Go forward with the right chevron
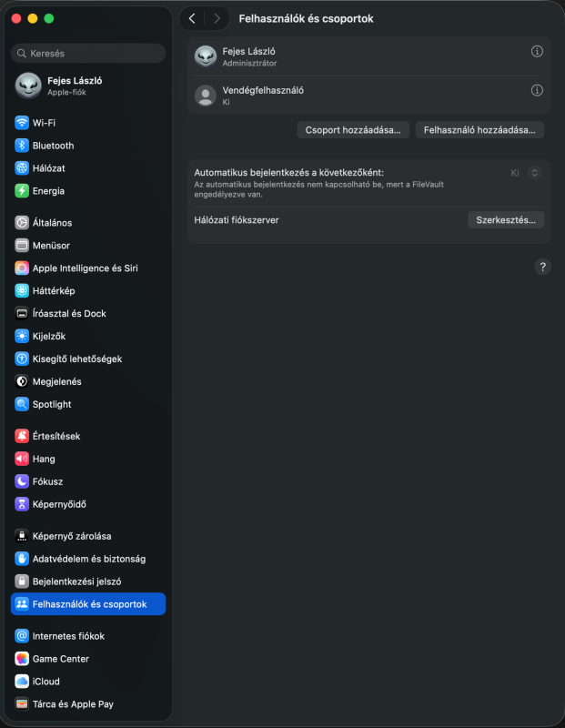The image size is (565, 728). [217, 18]
